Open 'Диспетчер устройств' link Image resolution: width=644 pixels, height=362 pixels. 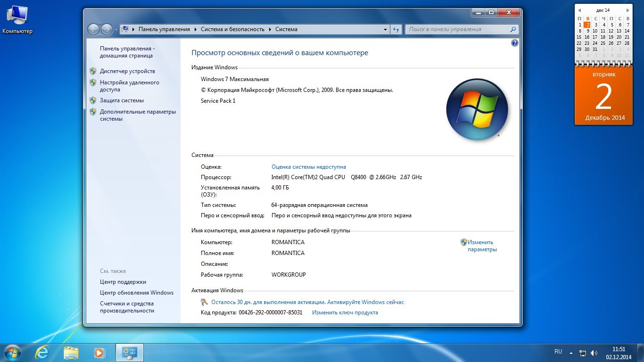[x=127, y=71]
